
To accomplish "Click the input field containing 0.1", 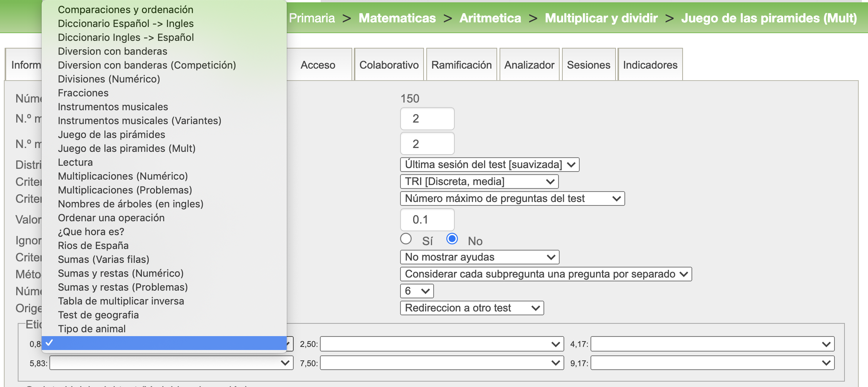I will pyautogui.click(x=427, y=220).
